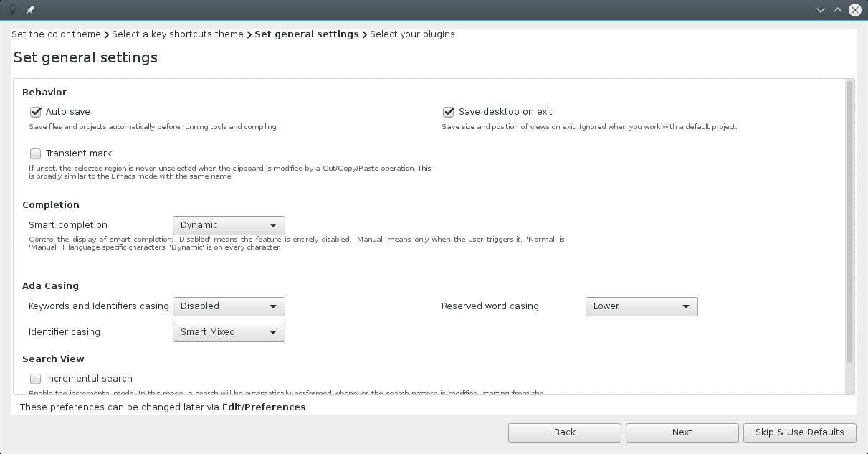Screen dimensions: 868x454
Task: Click the Edit/Preferences text
Action: click(264, 407)
